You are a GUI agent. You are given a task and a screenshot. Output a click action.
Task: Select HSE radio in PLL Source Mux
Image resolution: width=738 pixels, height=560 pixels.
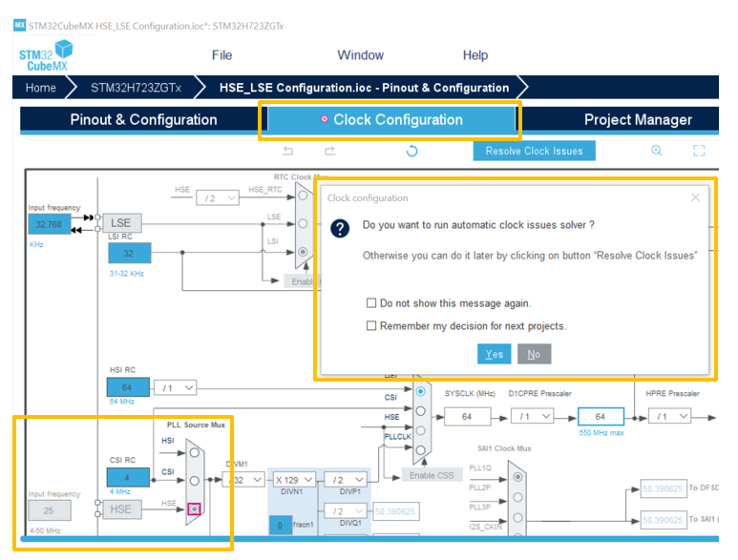[195, 509]
